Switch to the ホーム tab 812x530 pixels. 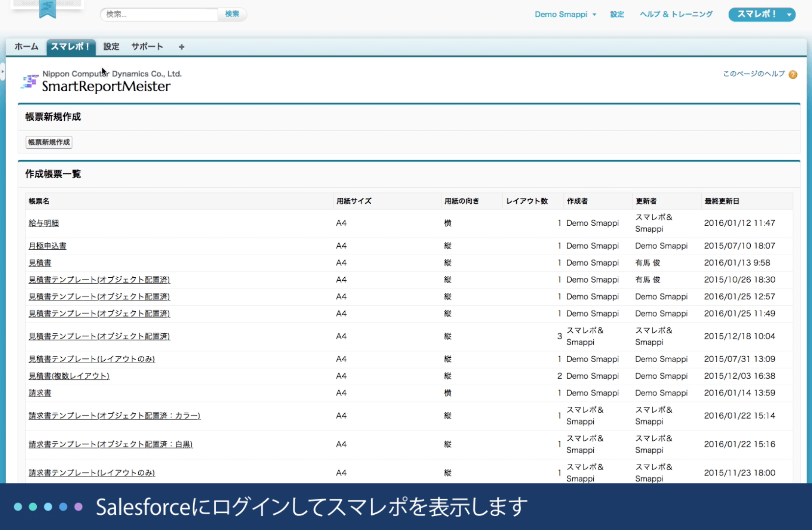26,47
